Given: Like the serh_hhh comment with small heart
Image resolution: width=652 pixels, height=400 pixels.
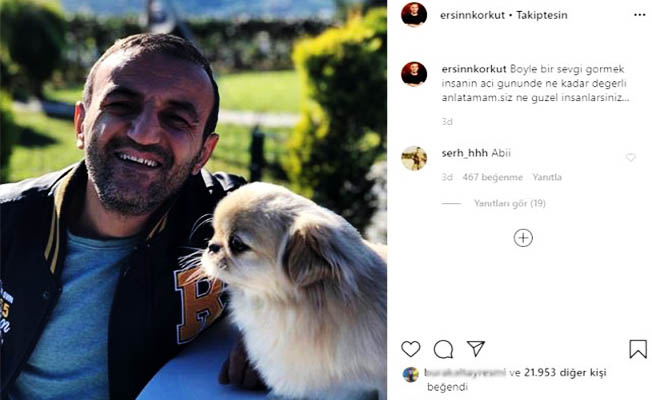Looking at the screenshot, I should 630,157.
